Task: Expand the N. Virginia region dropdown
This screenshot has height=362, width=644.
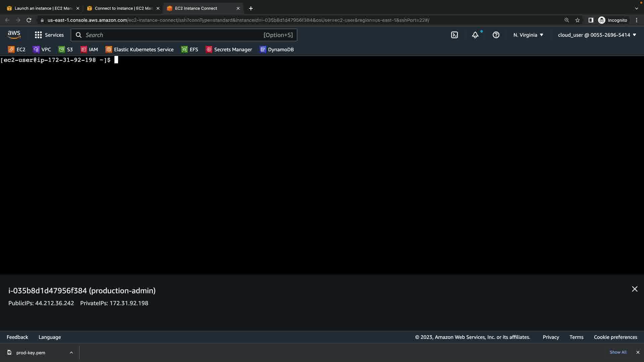Action: [528, 35]
